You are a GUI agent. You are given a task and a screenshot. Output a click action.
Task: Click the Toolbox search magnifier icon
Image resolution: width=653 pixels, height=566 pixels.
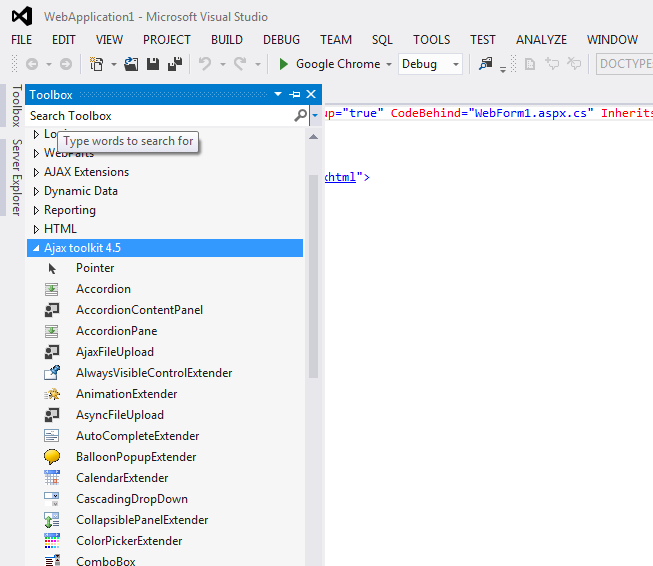coord(301,115)
